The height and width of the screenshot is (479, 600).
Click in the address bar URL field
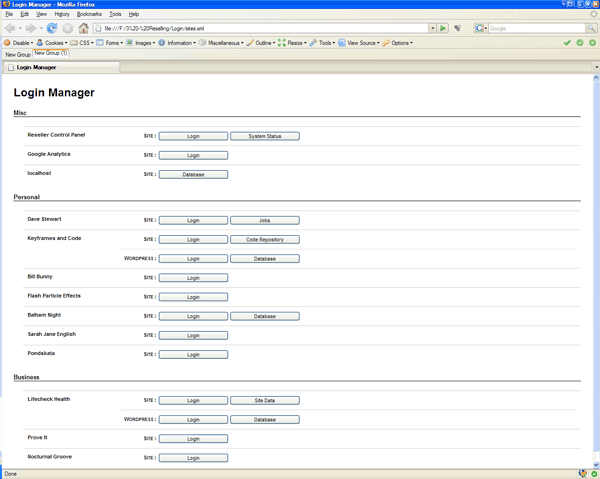[x=260, y=28]
